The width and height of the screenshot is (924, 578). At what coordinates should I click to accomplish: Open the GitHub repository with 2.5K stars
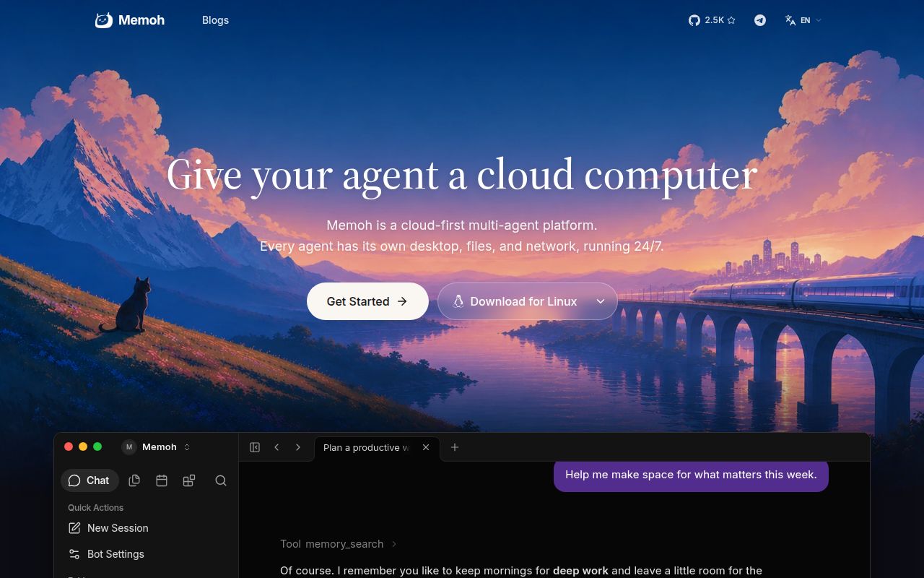click(712, 20)
